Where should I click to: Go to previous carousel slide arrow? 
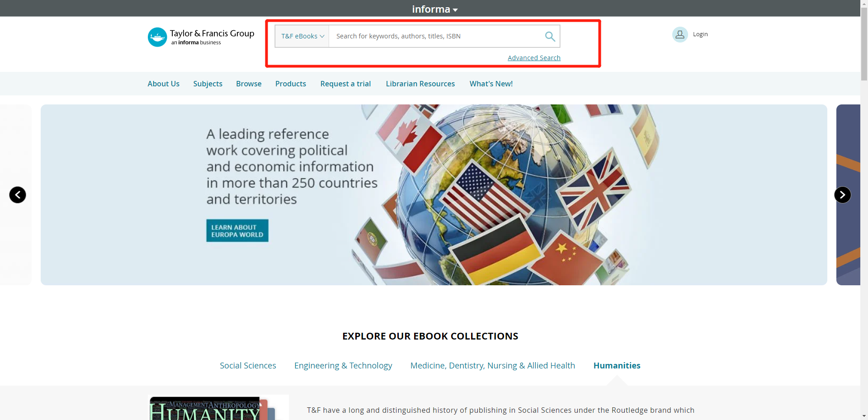(x=18, y=195)
